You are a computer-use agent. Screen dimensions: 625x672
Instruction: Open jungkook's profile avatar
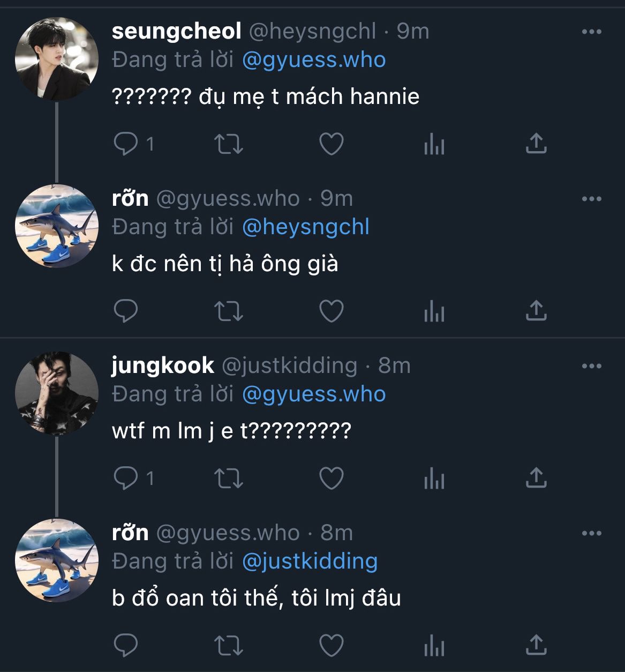(56, 393)
